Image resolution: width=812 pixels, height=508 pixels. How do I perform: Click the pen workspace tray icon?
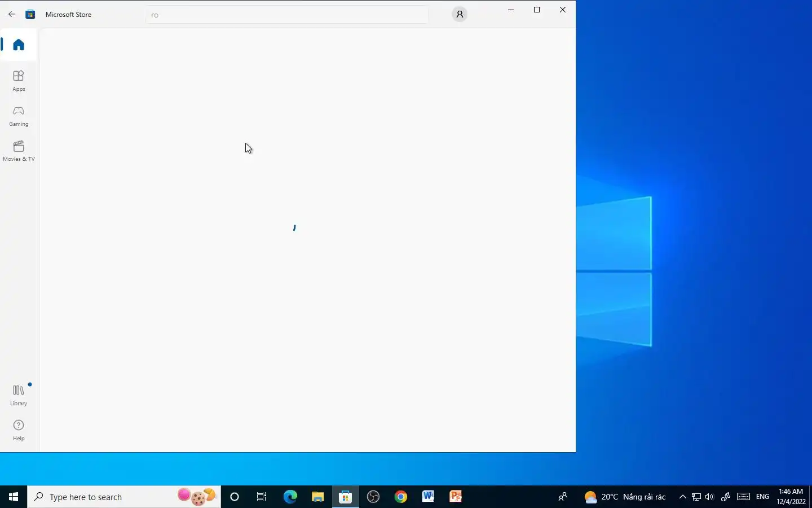click(726, 497)
